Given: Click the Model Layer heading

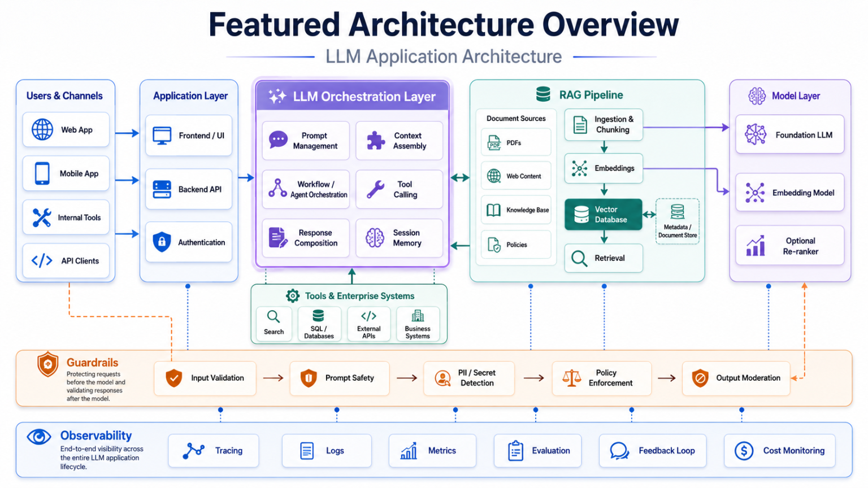Looking at the screenshot, I should click(796, 96).
